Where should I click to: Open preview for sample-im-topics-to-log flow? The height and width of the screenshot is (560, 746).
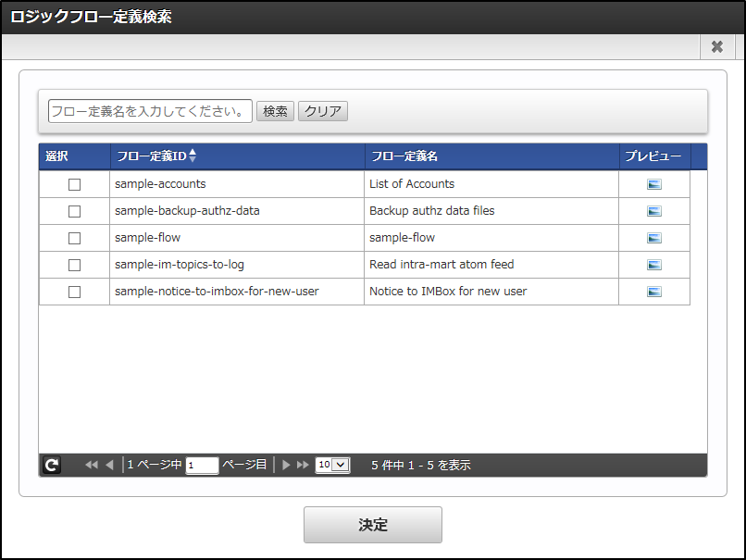[654, 265]
